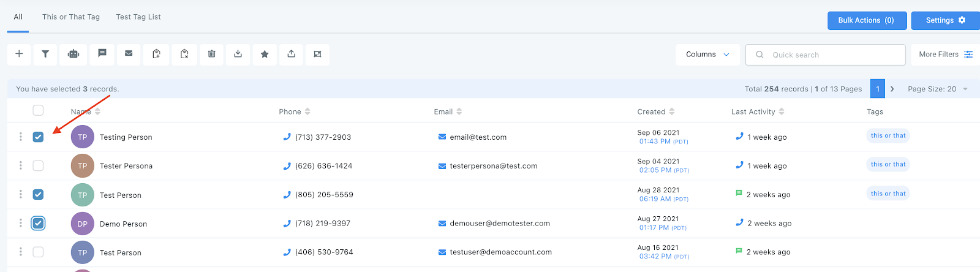The width and height of the screenshot is (980, 272).
Task: Click into the Quick search field
Action: tap(826, 55)
